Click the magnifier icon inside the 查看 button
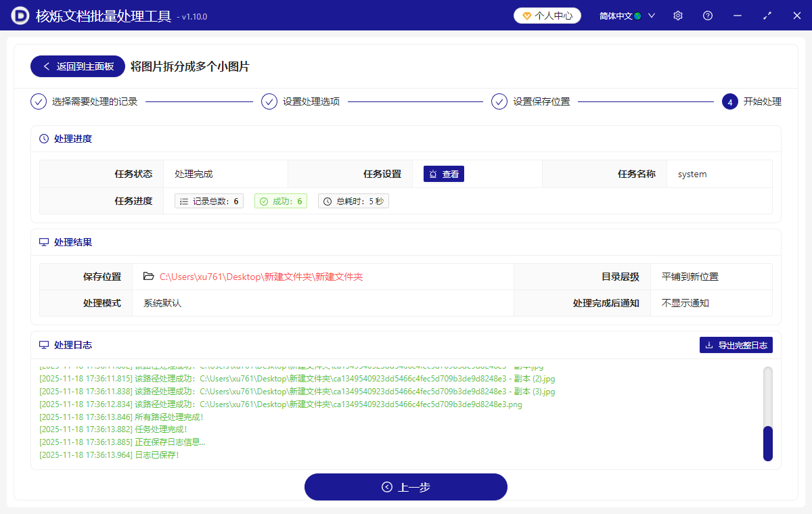 (432, 174)
